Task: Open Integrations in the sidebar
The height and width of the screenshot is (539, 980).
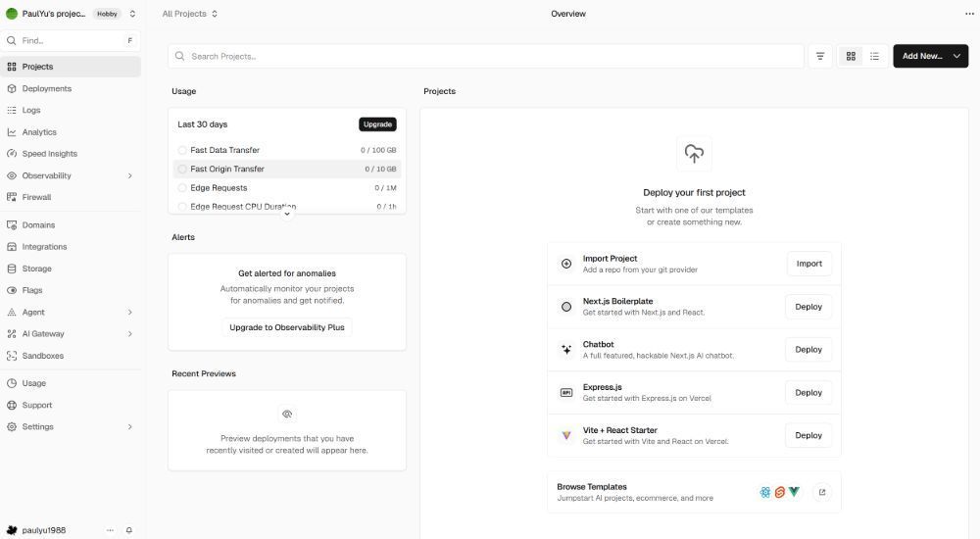Action: coord(71,247)
